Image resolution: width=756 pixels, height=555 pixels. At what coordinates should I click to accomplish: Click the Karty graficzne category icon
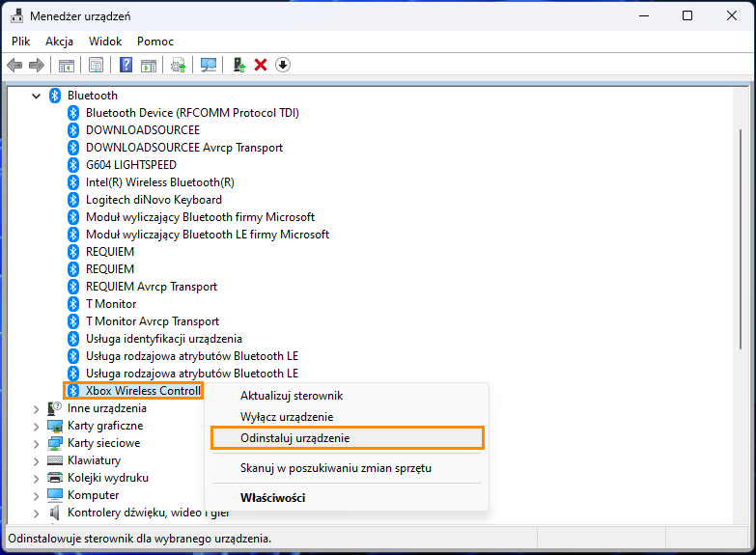pyautogui.click(x=55, y=426)
